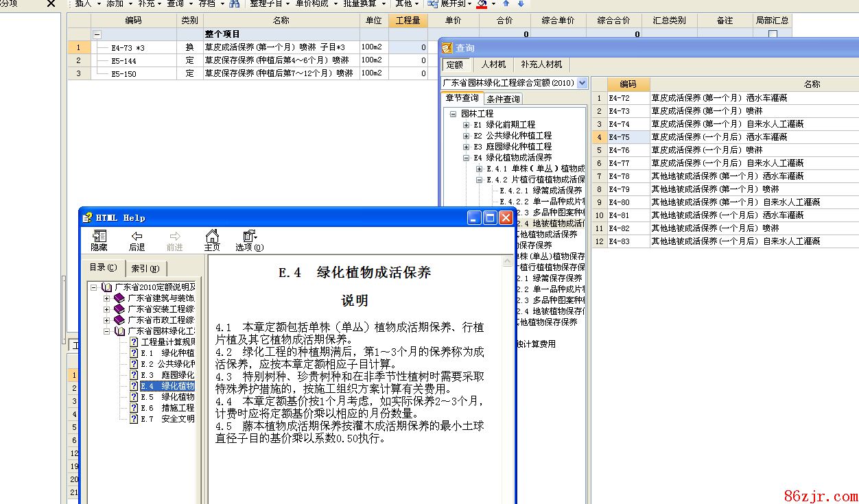Open the 广东省园林绿化工程综合定额 dropdown
859x504 pixels.
tap(582, 83)
